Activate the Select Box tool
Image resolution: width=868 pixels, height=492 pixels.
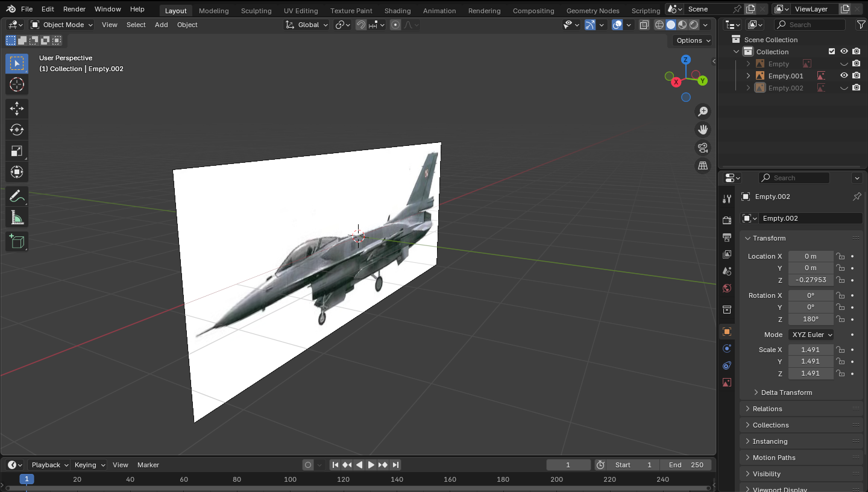point(17,63)
